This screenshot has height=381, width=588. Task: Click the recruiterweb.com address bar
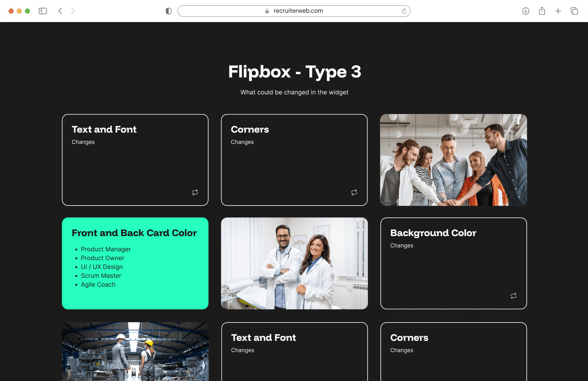294,11
